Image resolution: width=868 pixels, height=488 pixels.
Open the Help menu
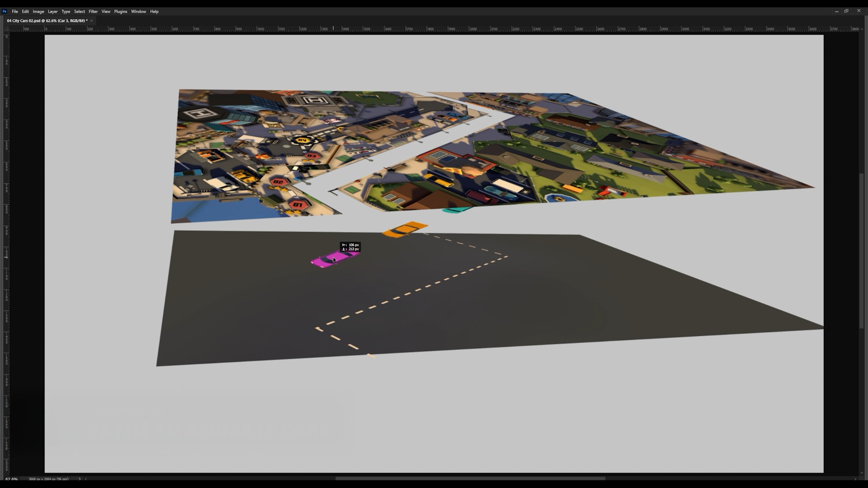(154, 11)
